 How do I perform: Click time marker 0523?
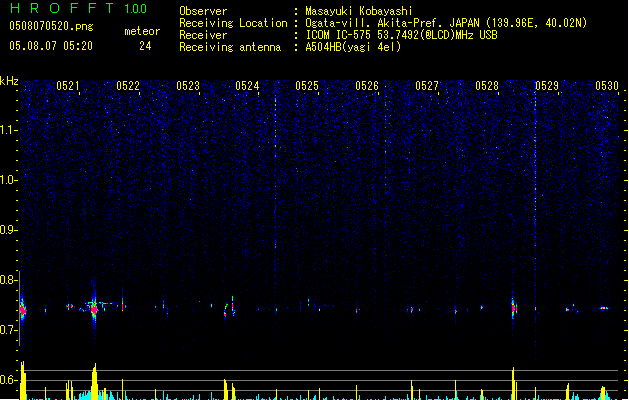[188, 85]
